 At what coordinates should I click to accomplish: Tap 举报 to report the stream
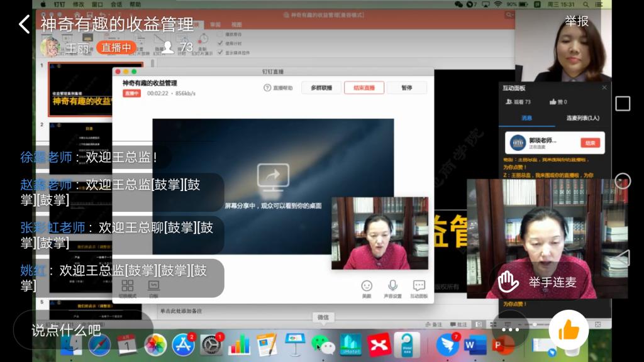click(x=576, y=21)
